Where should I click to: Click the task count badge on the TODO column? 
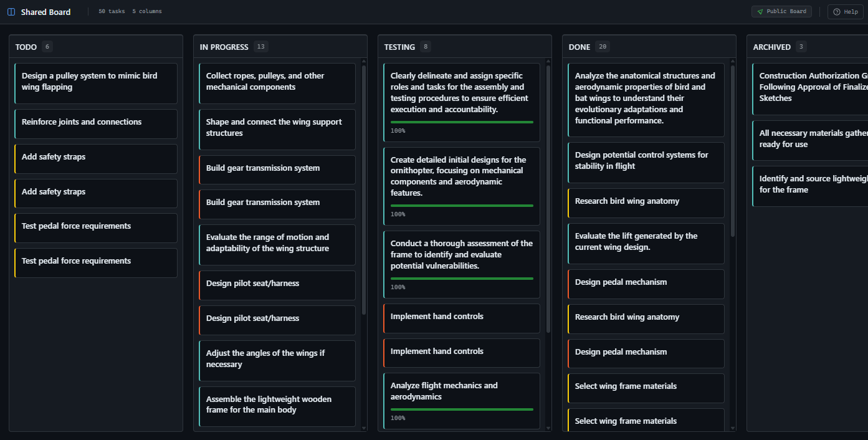[47, 46]
